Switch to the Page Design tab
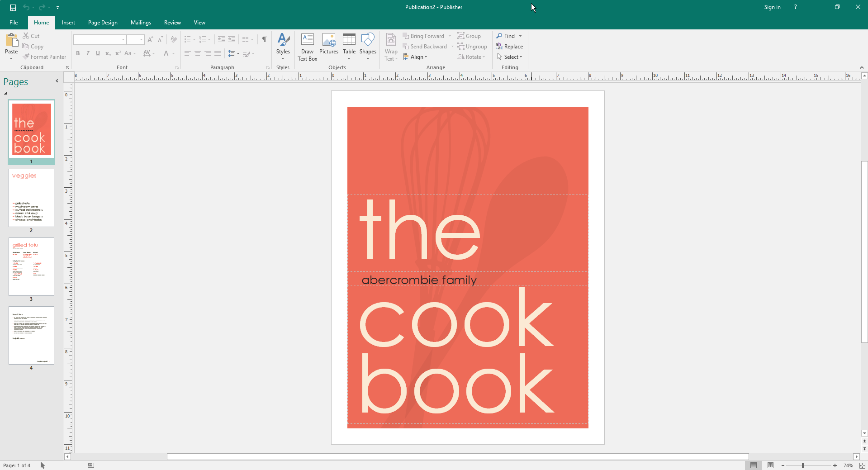This screenshot has height=470, width=868. [103, 22]
